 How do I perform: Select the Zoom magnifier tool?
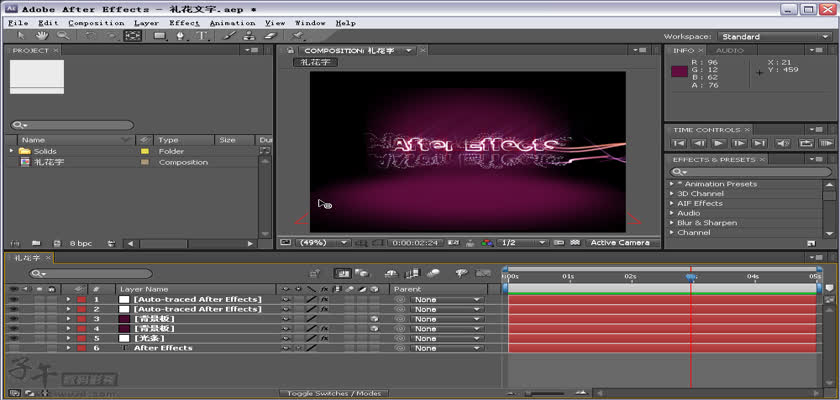click(63, 36)
